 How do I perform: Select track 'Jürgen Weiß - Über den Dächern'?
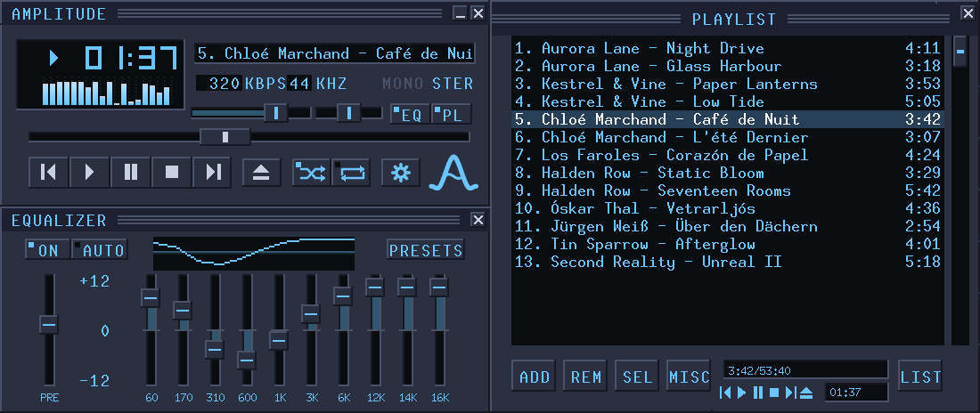pyautogui.click(x=728, y=226)
